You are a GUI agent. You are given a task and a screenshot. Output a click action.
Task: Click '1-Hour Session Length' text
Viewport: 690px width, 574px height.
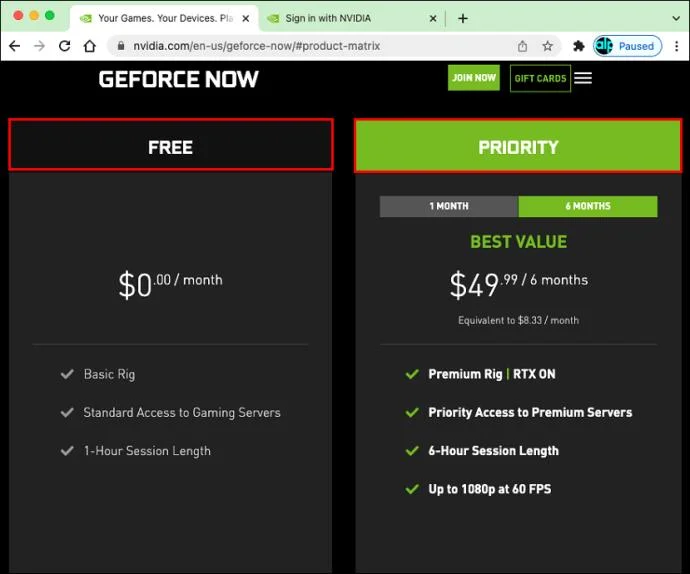147,451
